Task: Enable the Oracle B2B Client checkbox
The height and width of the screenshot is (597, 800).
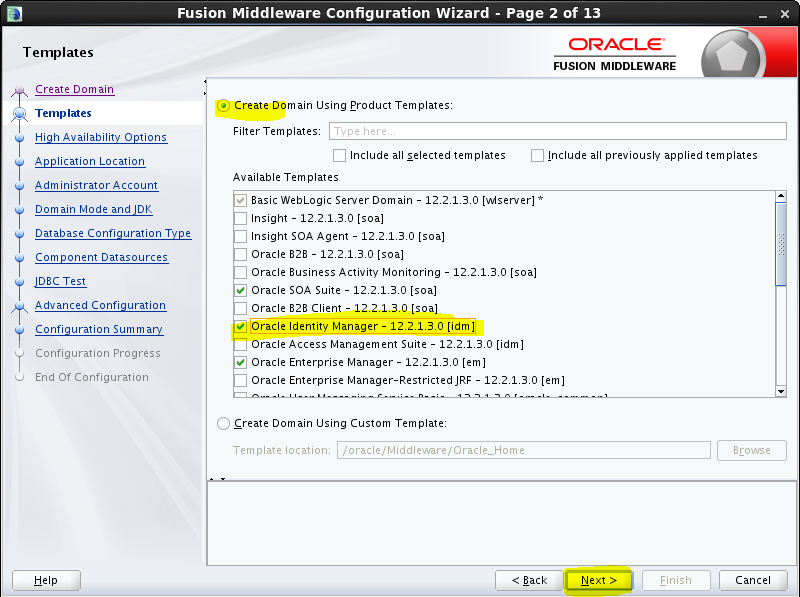Action: (240, 308)
